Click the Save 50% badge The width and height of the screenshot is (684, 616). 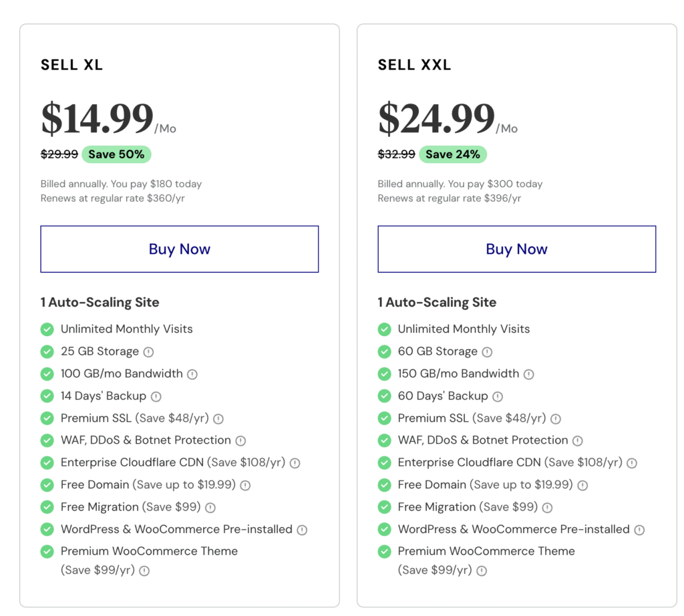(x=116, y=154)
